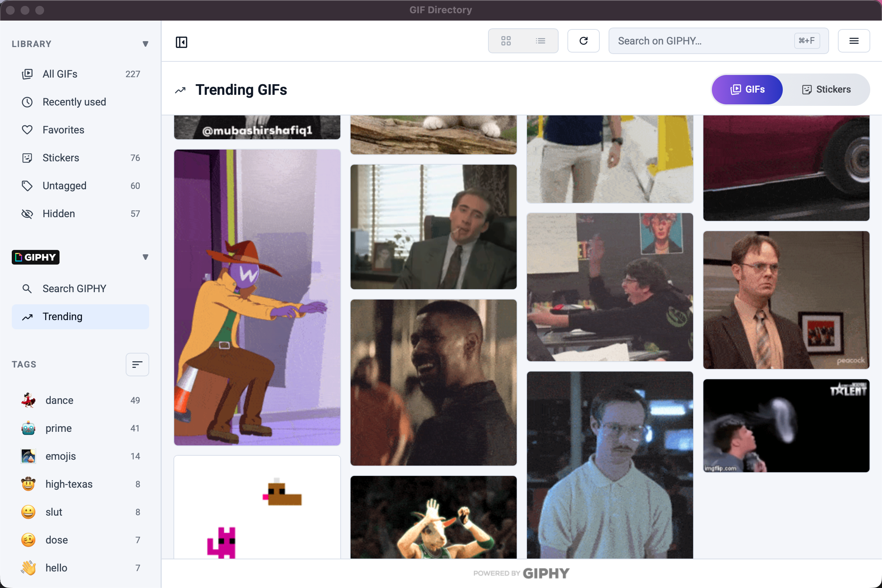The height and width of the screenshot is (588, 882).
Task: Click the GIFs tab play icon
Action: [735, 90]
